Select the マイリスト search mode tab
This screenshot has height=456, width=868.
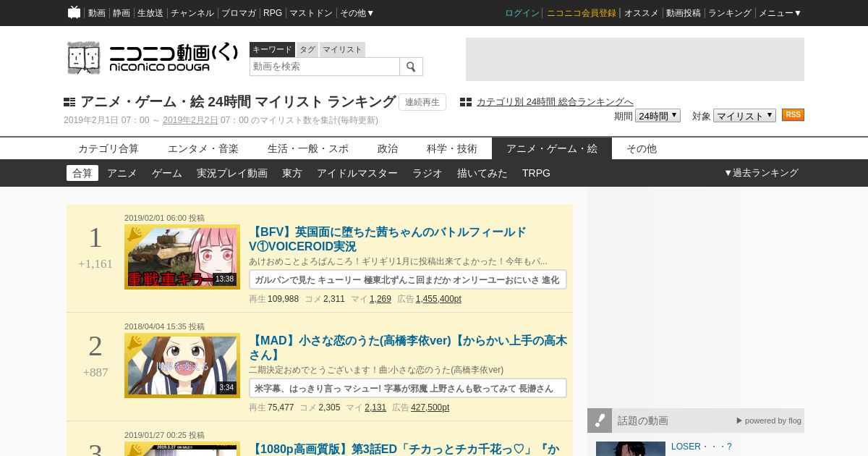pyautogui.click(x=342, y=49)
